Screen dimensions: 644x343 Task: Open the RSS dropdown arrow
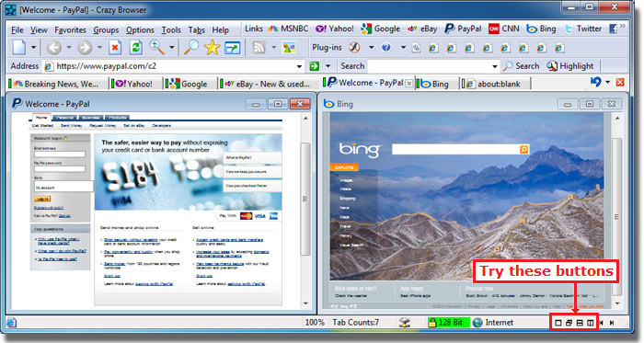tap(274, 48)
